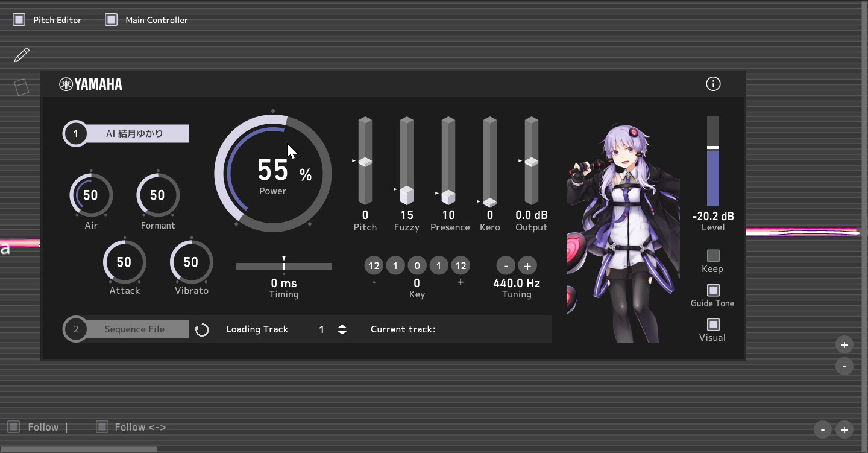Reload the sequence file with the circular arrow

[202, 329]
